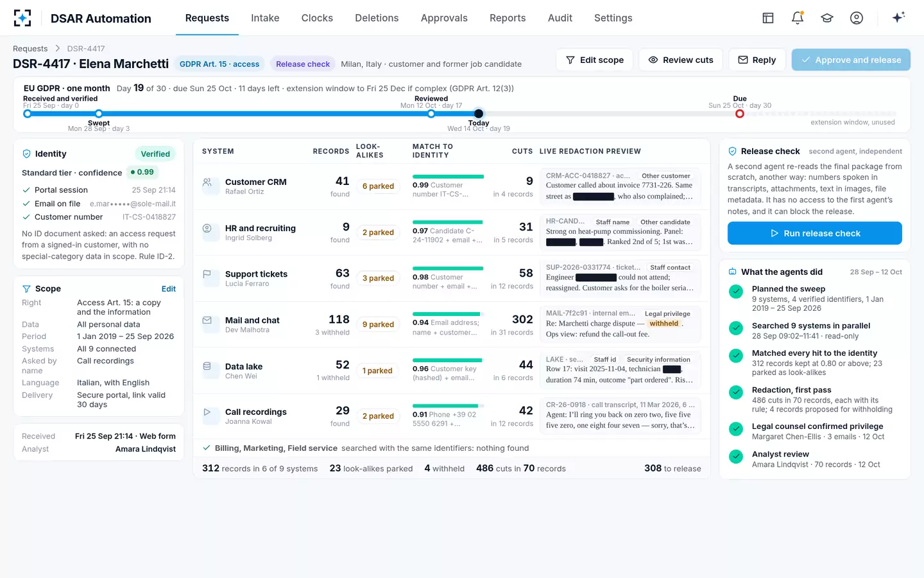Open the Settings tab
The width and height of the screenshot is (924, 578).
pos(613,18)
